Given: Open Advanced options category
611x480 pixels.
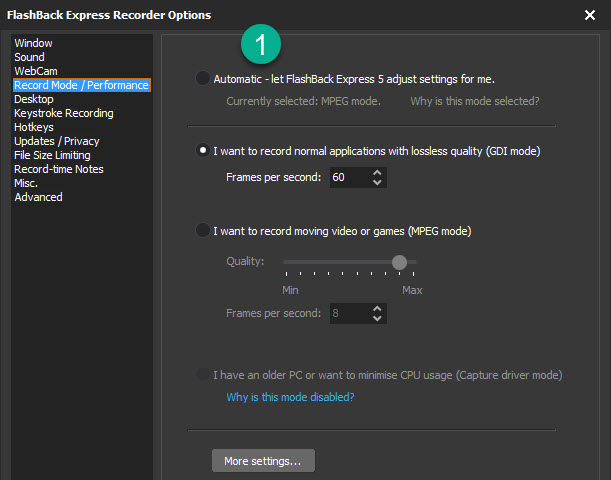Looking at the screenshot, I should coord(38,197).
